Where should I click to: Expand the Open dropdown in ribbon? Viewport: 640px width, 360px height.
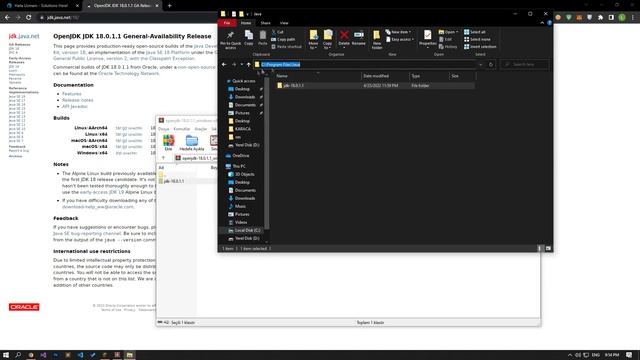(x=448, y=32)
